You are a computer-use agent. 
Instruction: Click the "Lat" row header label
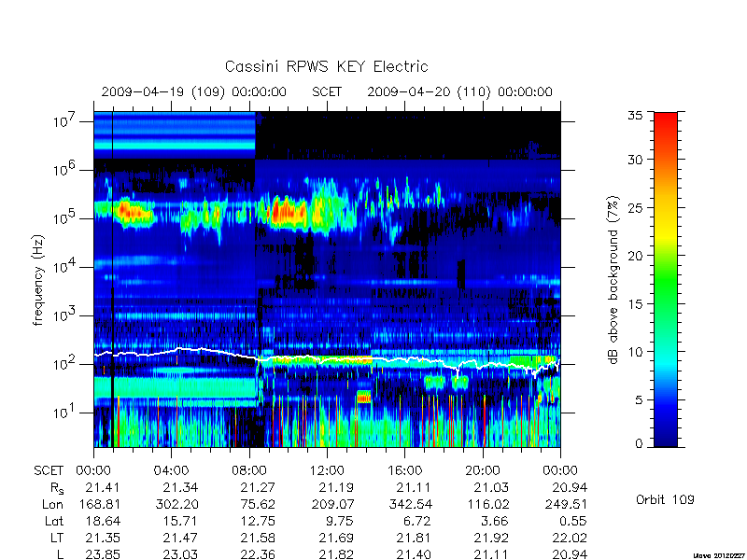pos(54,521)
